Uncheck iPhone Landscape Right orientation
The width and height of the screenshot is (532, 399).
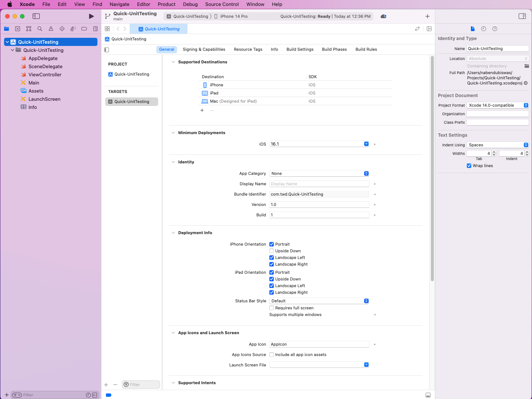tap(272, 264)
